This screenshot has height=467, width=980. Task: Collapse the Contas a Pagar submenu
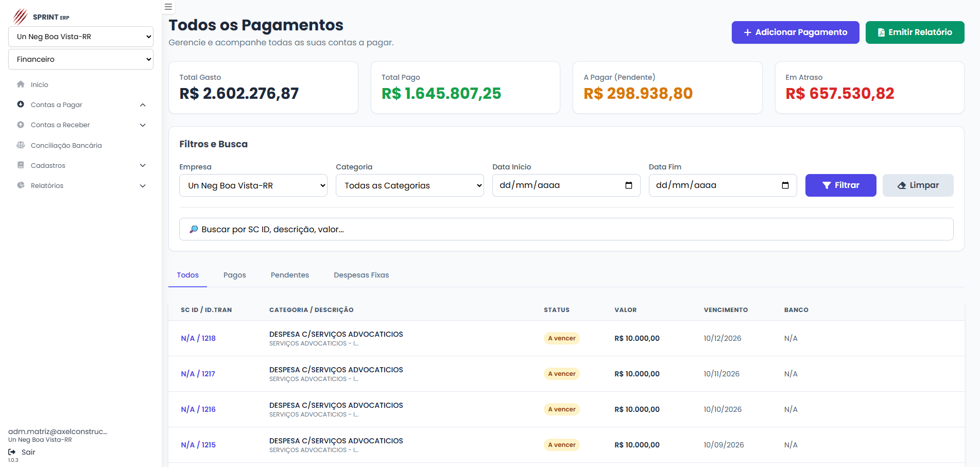click(143, 105)
